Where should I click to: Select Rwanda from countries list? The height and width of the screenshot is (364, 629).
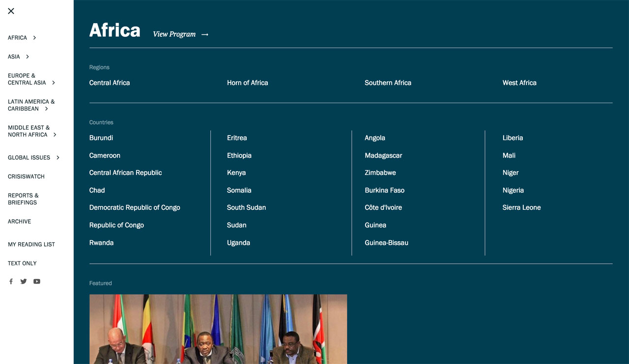tap(101, 243)
